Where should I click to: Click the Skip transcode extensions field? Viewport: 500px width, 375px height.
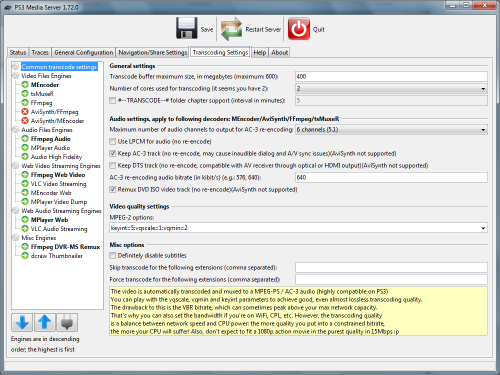pyautogui.click(x=391, y=267)
